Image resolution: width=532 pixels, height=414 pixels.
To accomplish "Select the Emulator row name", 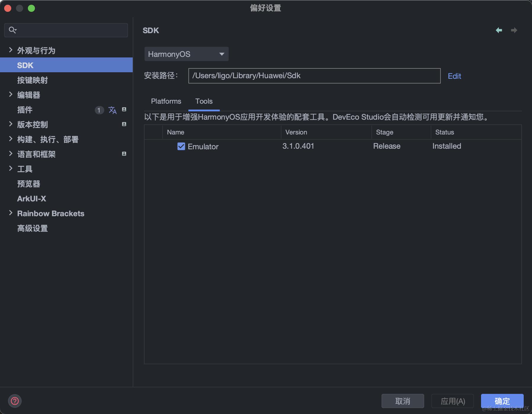I will tap(203, 146).
